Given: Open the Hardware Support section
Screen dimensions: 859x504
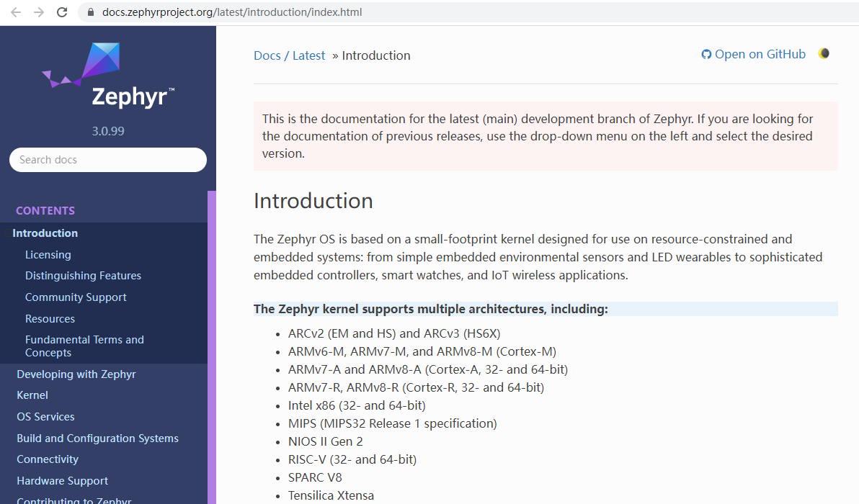Looking at the screenshot, I should tap(62, 480).
